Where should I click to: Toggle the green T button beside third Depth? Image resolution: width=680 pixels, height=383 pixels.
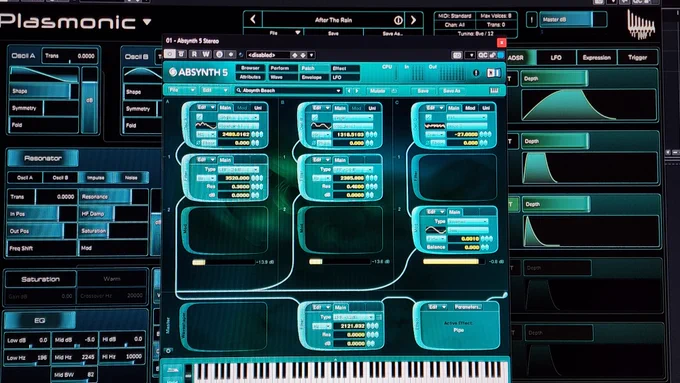click(511, 204)
